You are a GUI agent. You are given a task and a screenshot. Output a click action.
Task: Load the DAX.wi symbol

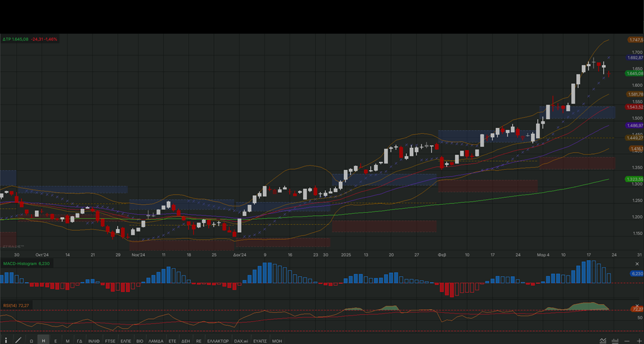click(241, 341)
